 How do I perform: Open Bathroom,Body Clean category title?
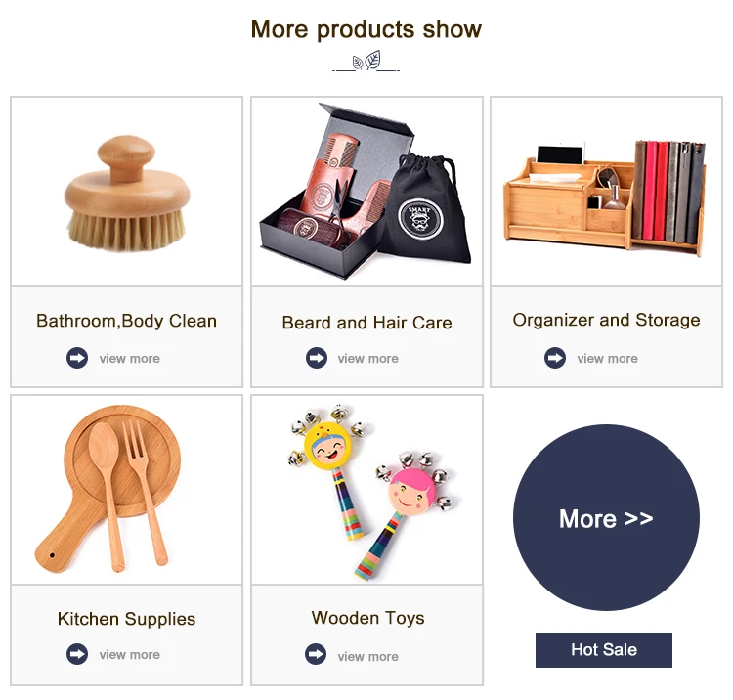click(127, 321)
